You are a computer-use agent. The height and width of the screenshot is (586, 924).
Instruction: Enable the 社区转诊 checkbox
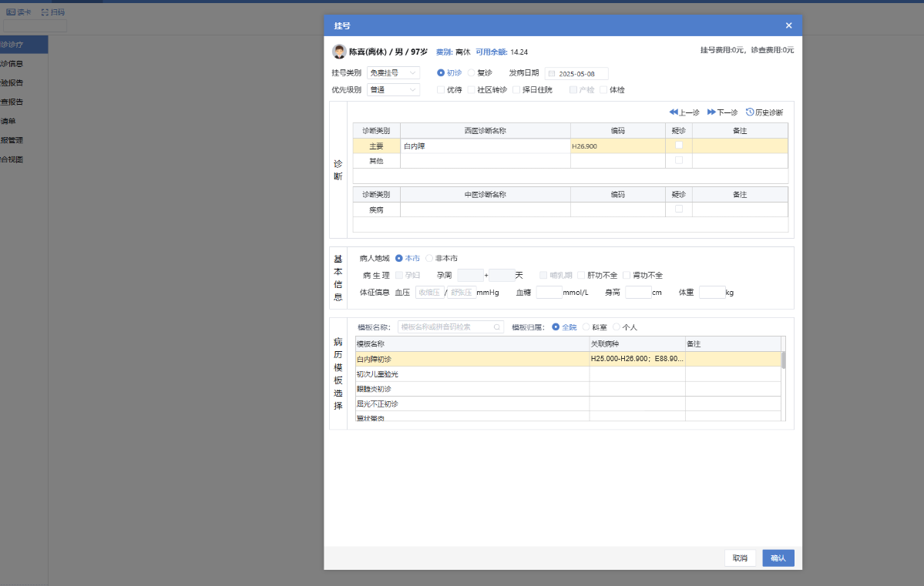point(472,90)
